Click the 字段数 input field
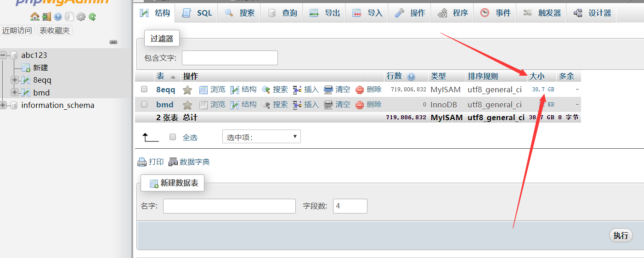Image resolution: width=644 pixels, height=258 pixels. 350,206
